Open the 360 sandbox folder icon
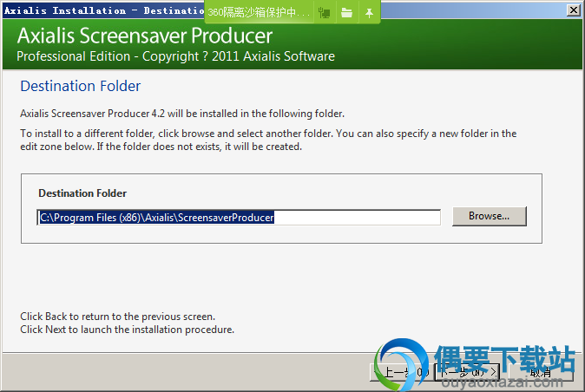Viewport: 585px width, 392px height. tap(346, 13)
